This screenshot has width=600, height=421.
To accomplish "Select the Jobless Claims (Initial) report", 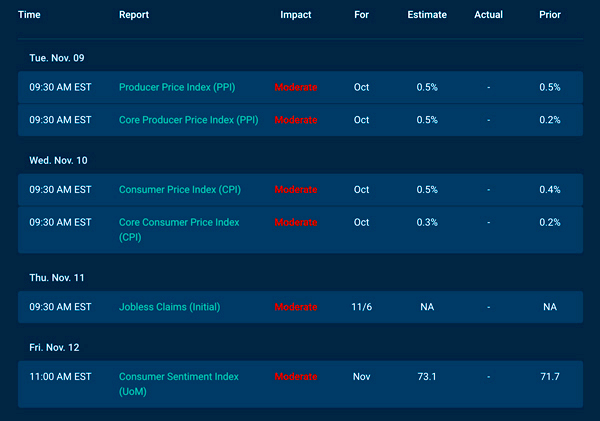I will pos(169,307).
